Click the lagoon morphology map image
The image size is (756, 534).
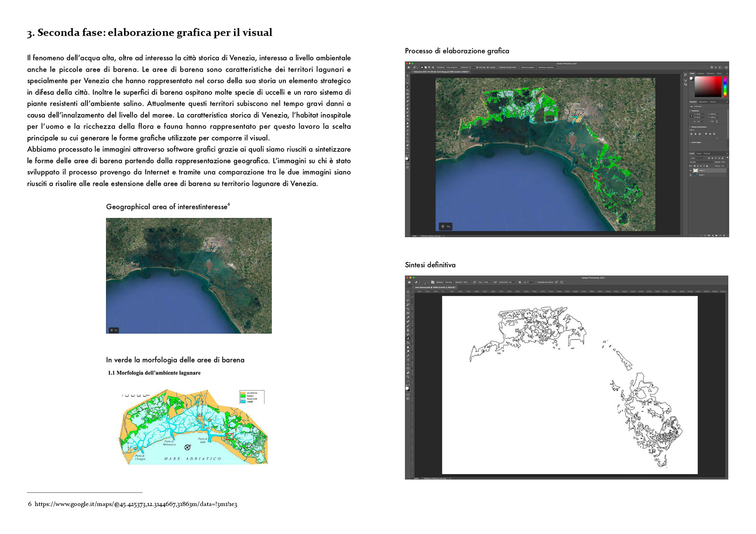193,427
